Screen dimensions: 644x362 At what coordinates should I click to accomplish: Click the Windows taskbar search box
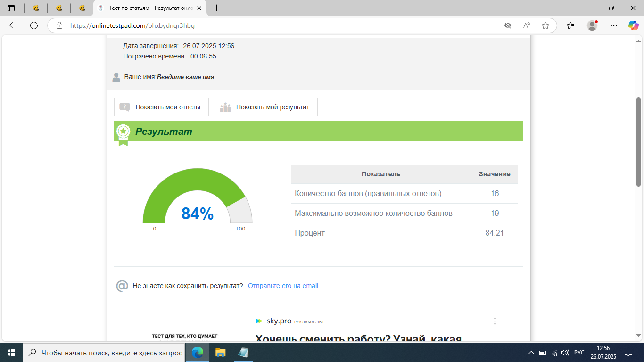(x=104, y=353)
